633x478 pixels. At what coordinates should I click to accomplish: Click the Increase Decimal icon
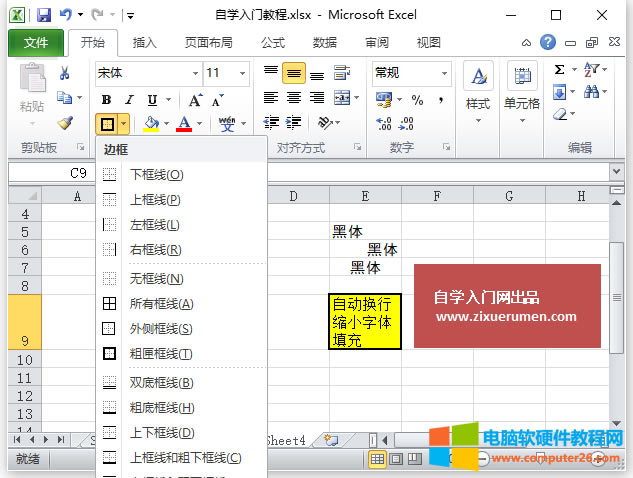point(384,123)
